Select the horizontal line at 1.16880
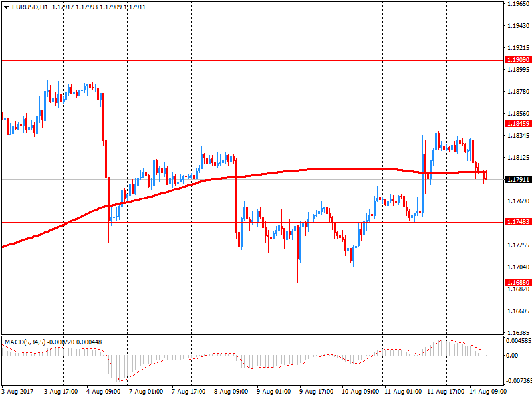Image resolution: width=532 pixels, height=399 pixels. click(253, 283)
